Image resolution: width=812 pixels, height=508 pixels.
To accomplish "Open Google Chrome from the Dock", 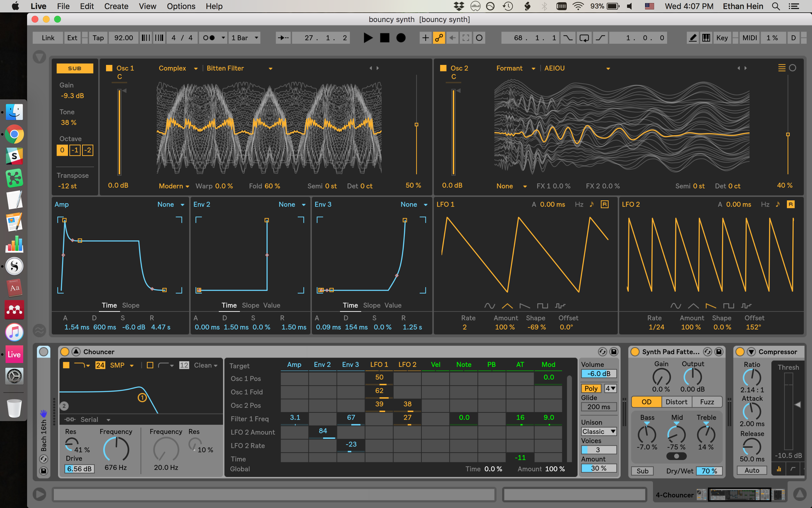I will pos(14,134).
